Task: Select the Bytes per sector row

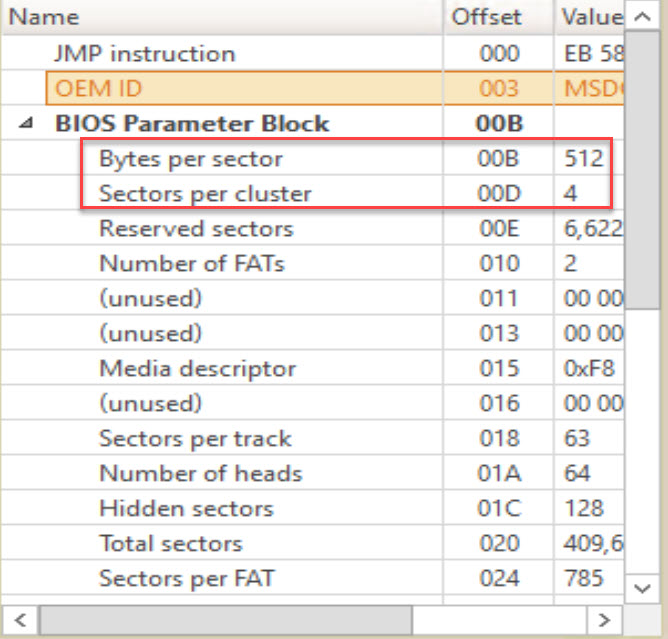Action: click(191, 159)
